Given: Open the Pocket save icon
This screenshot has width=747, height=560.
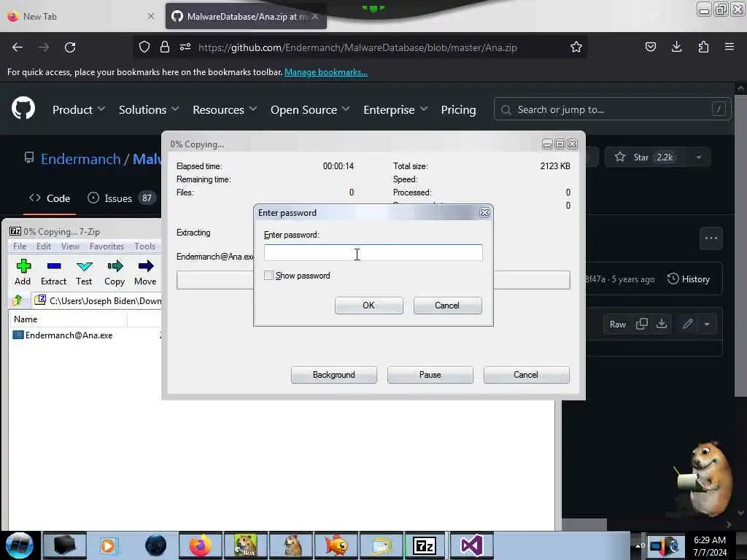Looking at the screenshot, I should coord(650,47).
